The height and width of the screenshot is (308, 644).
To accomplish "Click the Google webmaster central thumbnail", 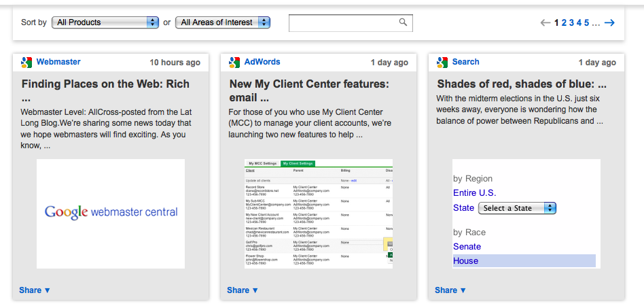I will [x=111, y=212].
